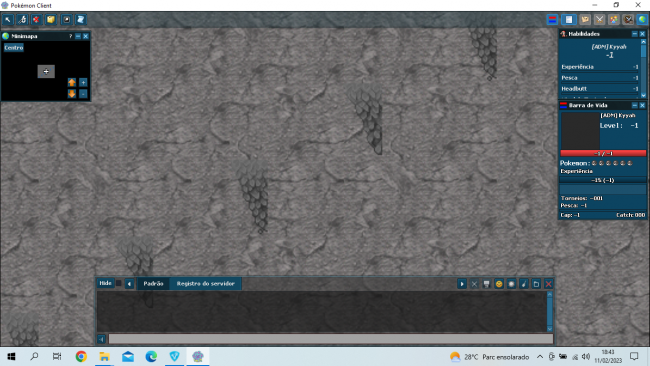
Task: Click the pirate with sword icon
Action: coord(628,19)
